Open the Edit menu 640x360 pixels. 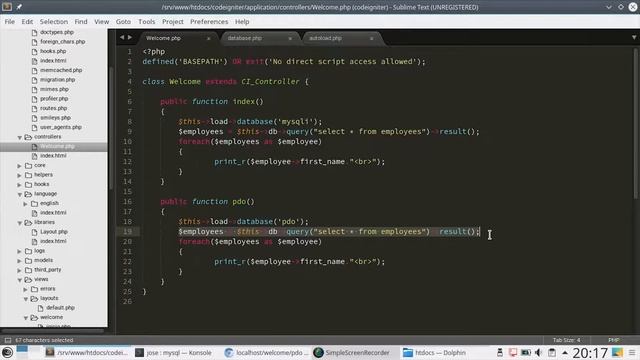point(27,22)
